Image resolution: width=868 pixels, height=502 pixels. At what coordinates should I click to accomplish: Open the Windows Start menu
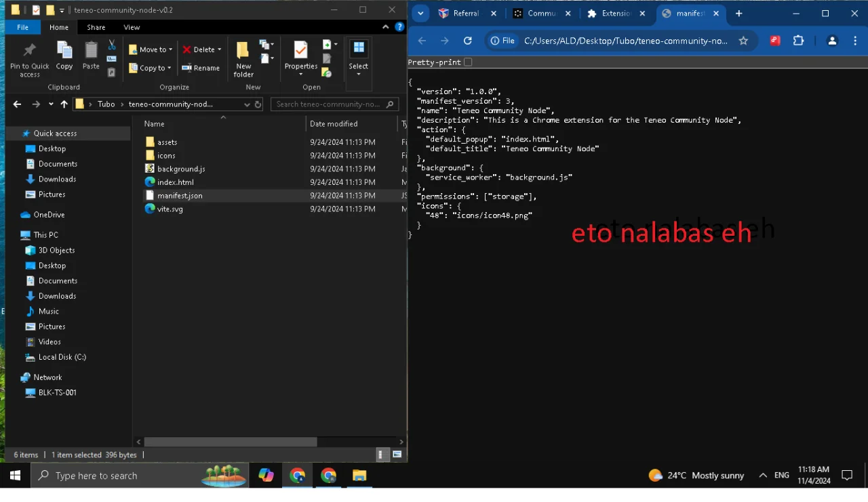click(15, 476)
